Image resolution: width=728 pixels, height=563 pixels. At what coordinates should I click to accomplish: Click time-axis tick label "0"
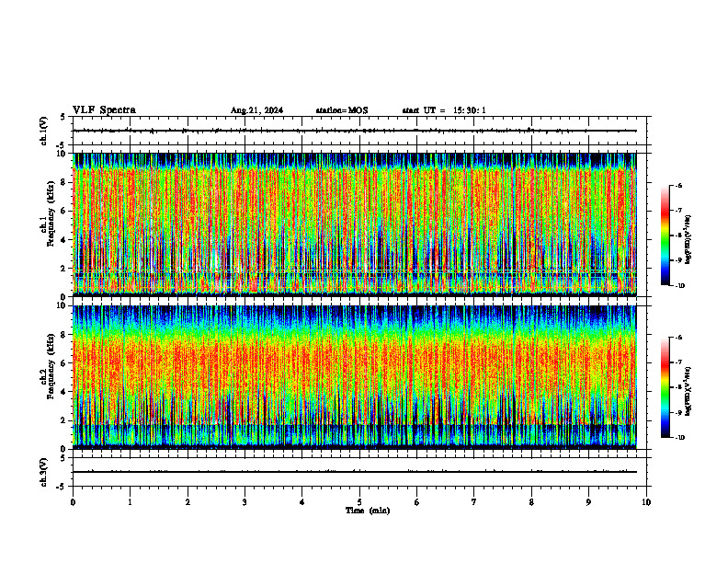coord(73,502)
